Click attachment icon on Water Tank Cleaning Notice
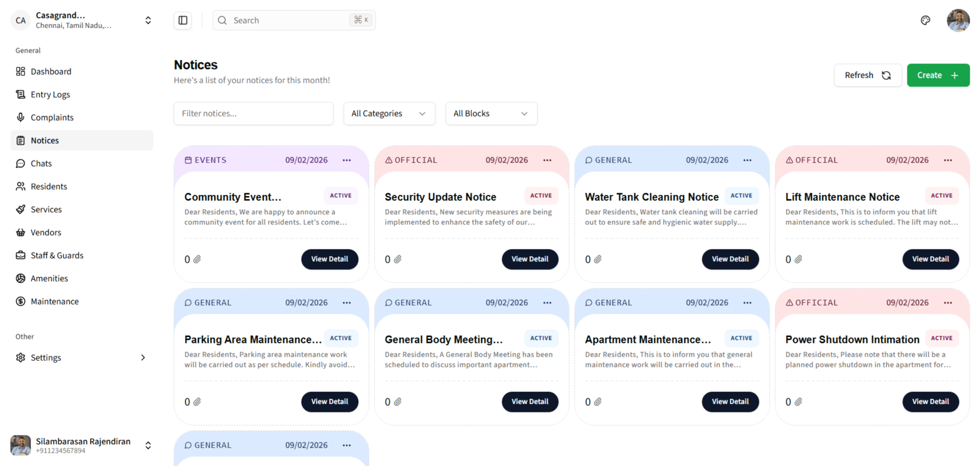The image size is (980, 466). point(598,260)
